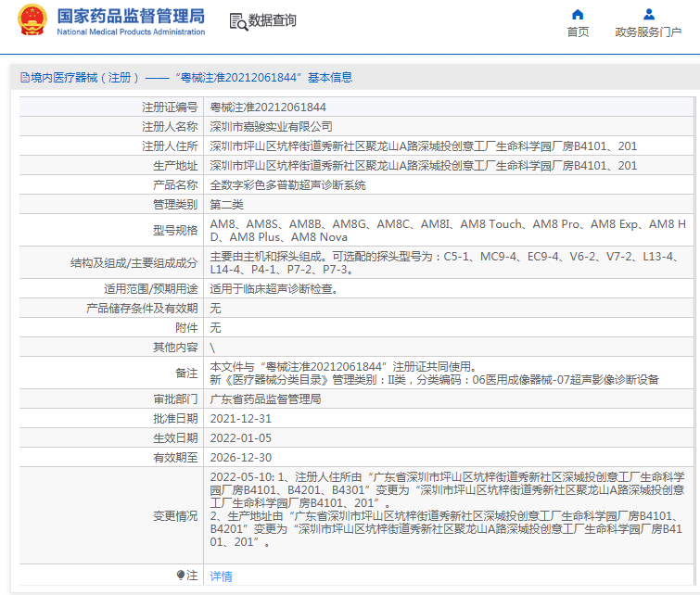Click the national emblem logo
700x595 pixels.
click(x=30, y=20)
